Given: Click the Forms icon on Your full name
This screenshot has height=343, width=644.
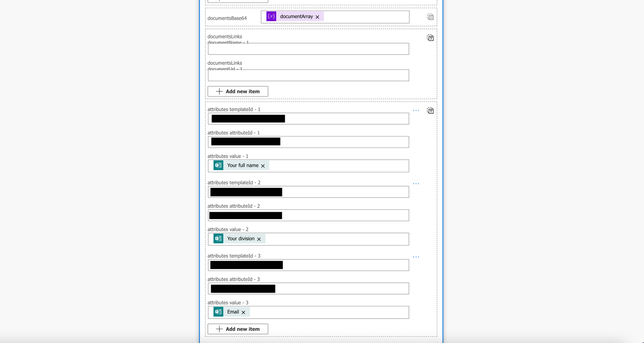Looking at the screenshot, I should point(218,165).
